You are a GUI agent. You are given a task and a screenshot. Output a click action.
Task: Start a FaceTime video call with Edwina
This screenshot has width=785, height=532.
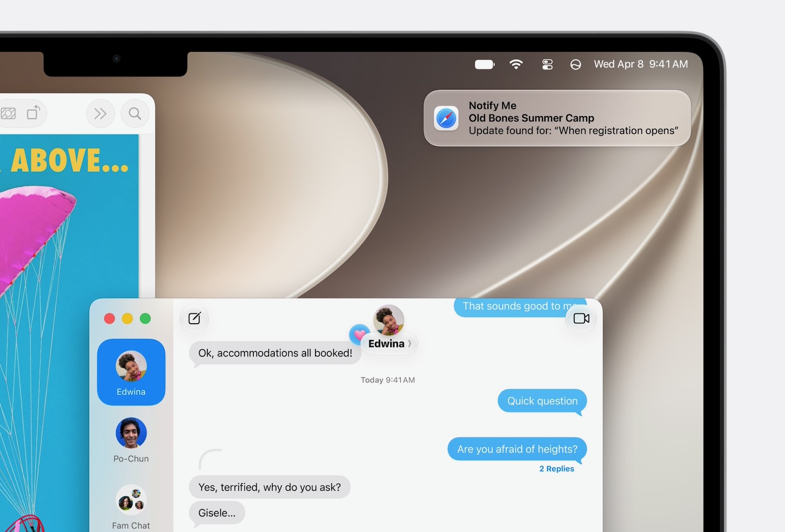click(581, 318)
